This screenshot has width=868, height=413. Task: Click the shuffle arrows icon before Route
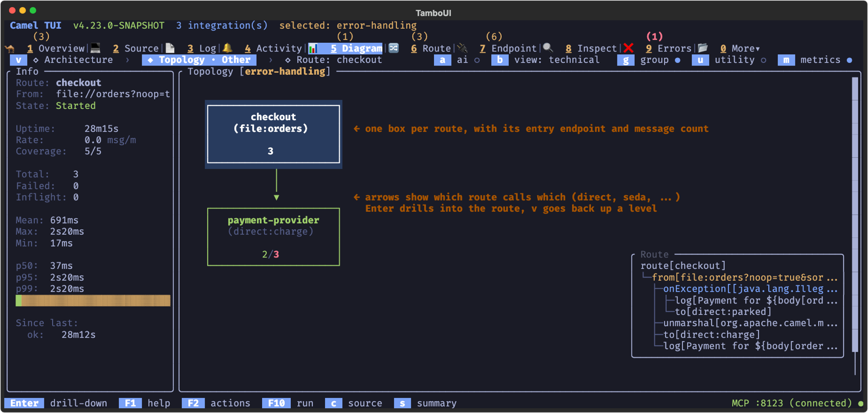394,48
